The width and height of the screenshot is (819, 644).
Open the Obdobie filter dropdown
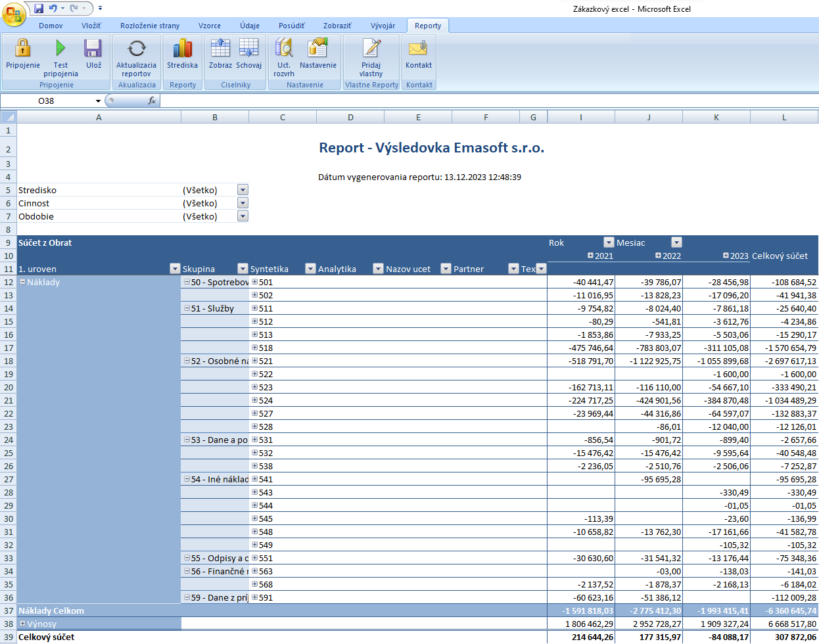pos(243,216)
